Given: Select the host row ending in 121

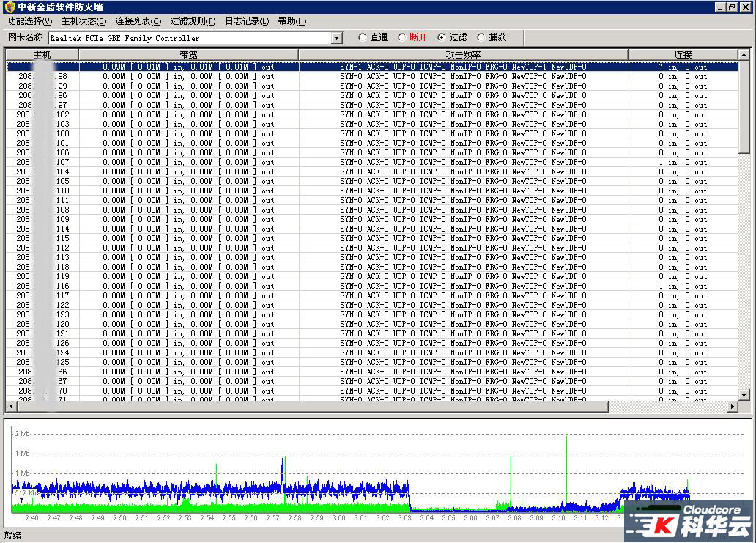Looking at the screenshot, I should click(372, 333).
